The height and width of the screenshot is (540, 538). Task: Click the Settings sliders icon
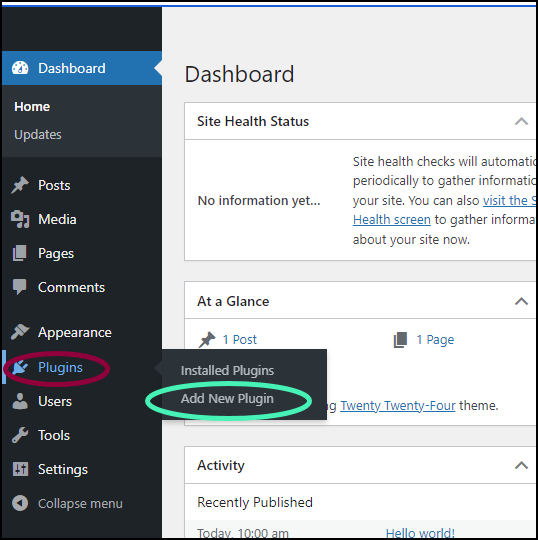pos(20,469)
